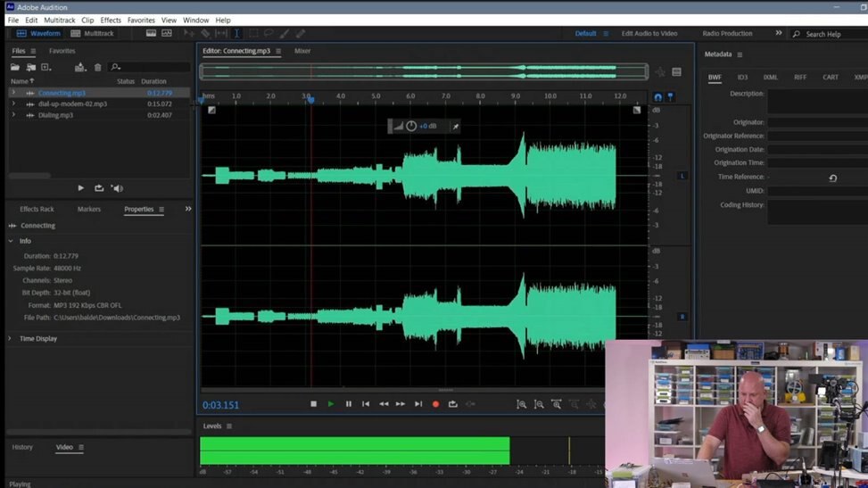Click the Record button in transport
The width and height of the screenshot is (868, 488).
click(435, 404)
